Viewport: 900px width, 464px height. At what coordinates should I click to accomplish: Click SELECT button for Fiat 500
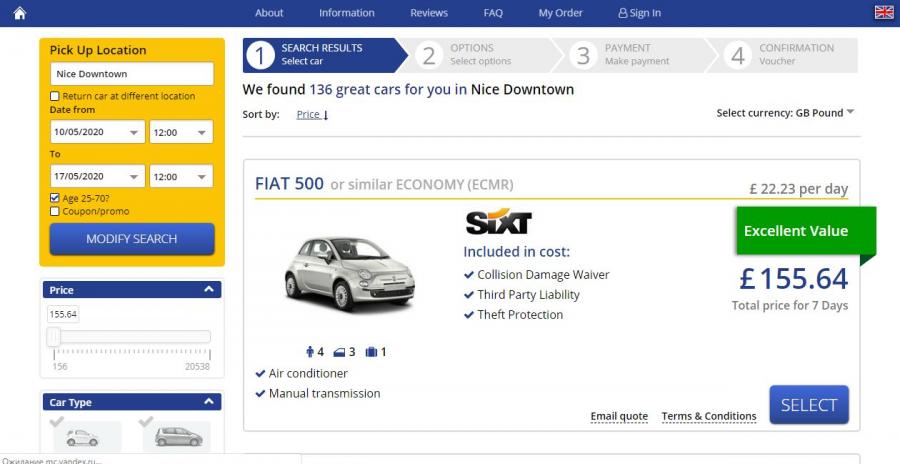click(809, 405)
